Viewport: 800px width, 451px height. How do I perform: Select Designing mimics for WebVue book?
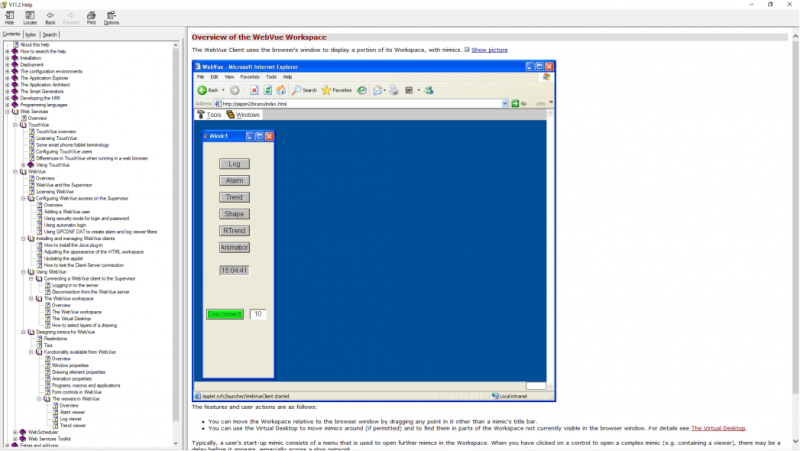(65, 332)
